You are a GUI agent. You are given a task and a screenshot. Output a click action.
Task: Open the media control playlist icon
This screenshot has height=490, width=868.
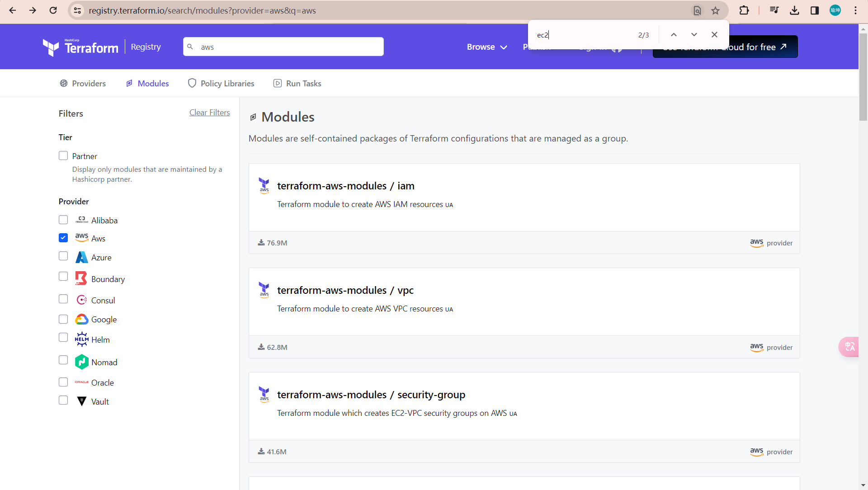774,10
